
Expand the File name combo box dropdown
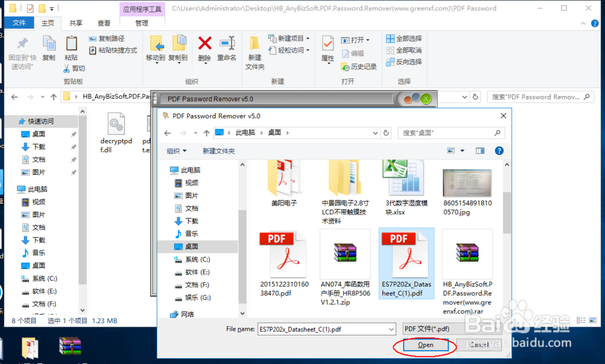tap(391, 330)
